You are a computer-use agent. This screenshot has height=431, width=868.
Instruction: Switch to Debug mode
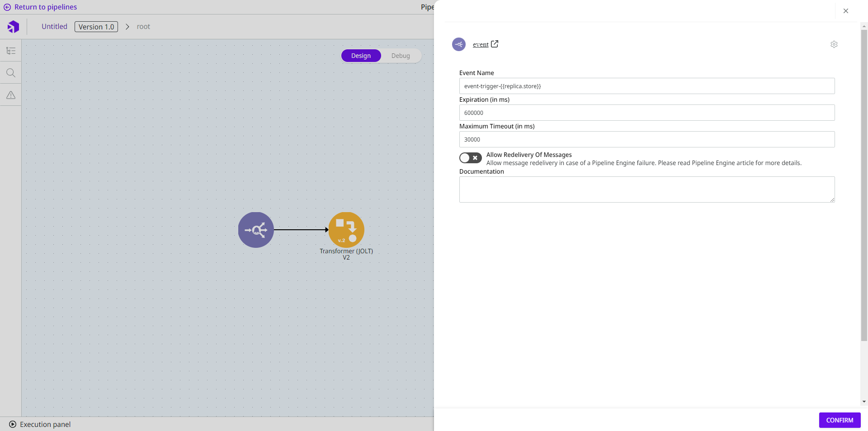click(401, 56)
